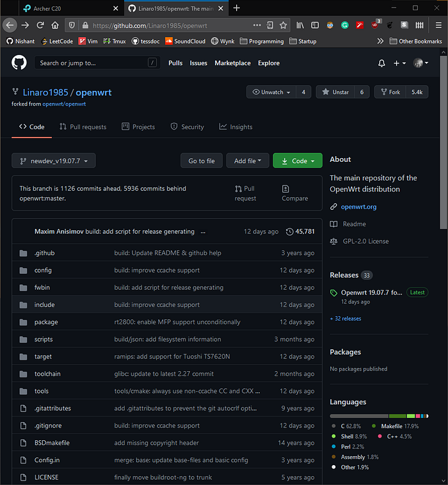This screenshot has height=485, width=448.
Task: Open the Firefox hamburger menu
Action: [438, 26]
